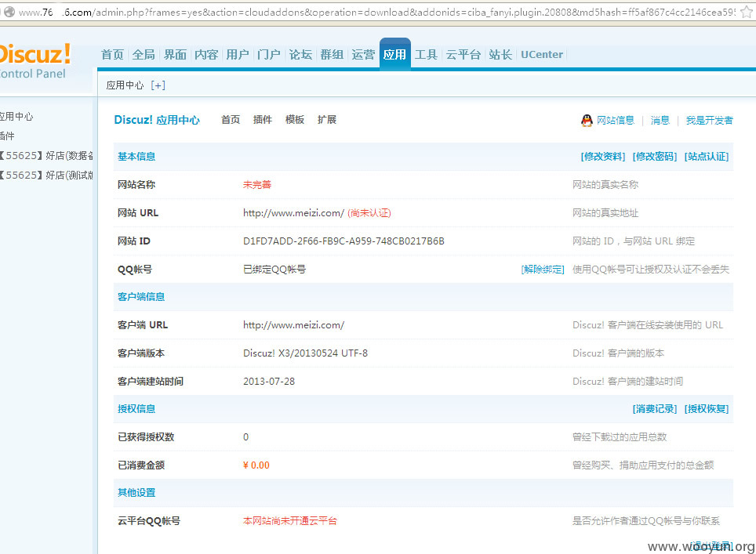
Task: Bookmark page with star icon
Action: [x=747, y=12]
